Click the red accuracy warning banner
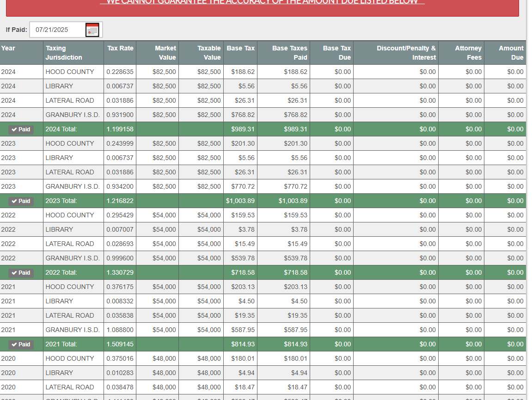Screen dimensions: 532x400 262,7
